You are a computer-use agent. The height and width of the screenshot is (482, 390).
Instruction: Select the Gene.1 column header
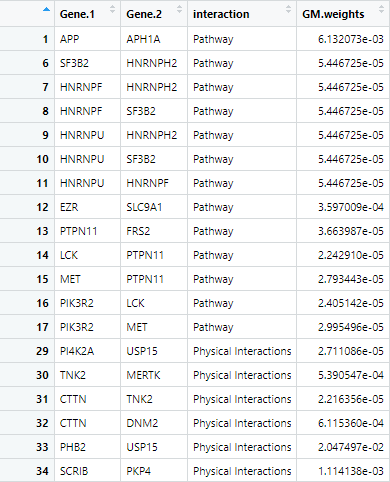[77, 14]
